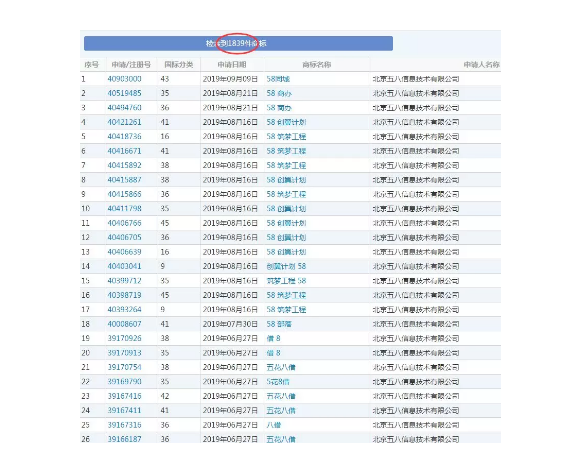This screenshot has width=588, height=450.
Task: Open registration number link in row 19
Action: click(x=124, y=338)
